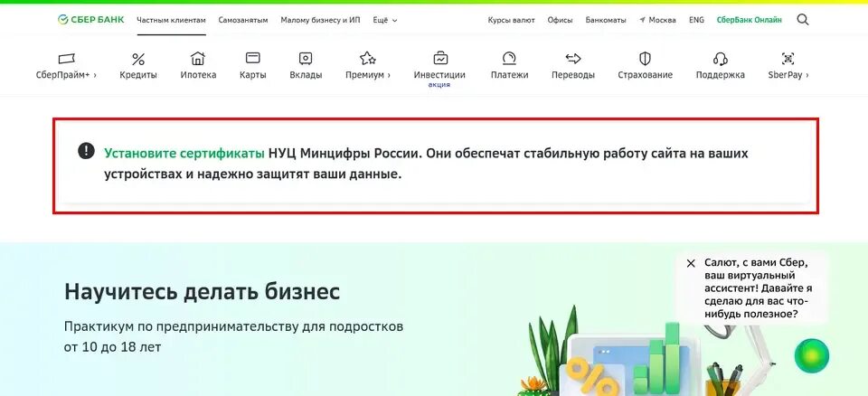
Task: Open the Карты menu label
Action: coord(253,75)
